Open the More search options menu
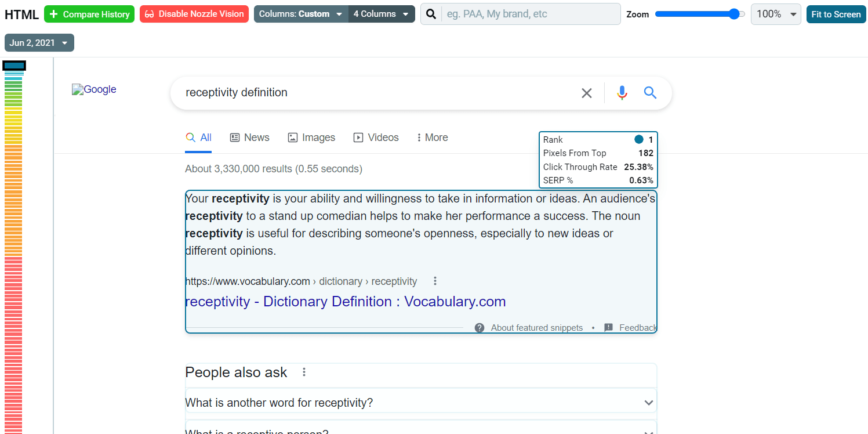 click(x=432, y=138)
